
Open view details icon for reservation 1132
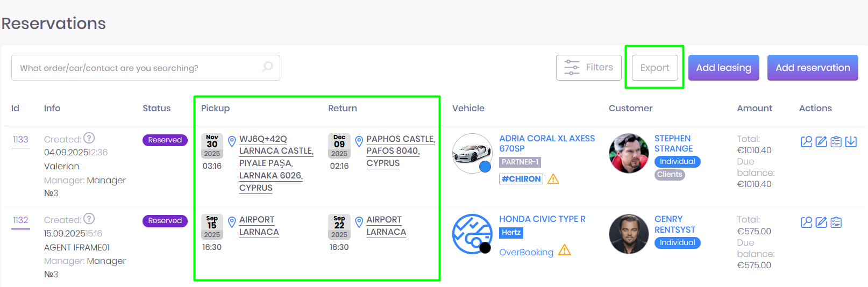point(806,222)
